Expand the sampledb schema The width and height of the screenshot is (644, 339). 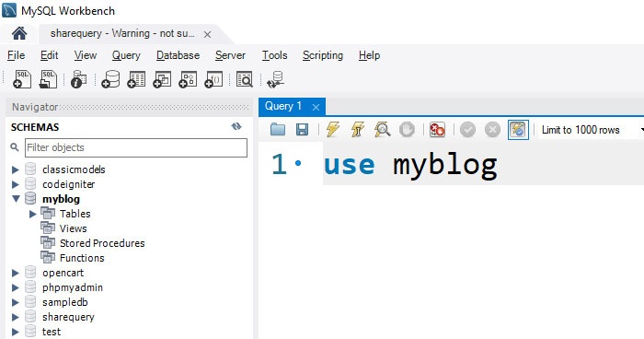coord(16,302)
